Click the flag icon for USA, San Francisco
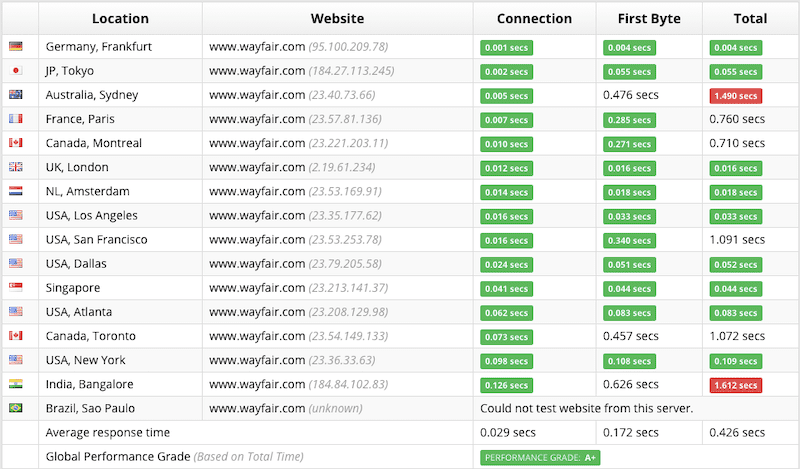 (x=16, y=239)
